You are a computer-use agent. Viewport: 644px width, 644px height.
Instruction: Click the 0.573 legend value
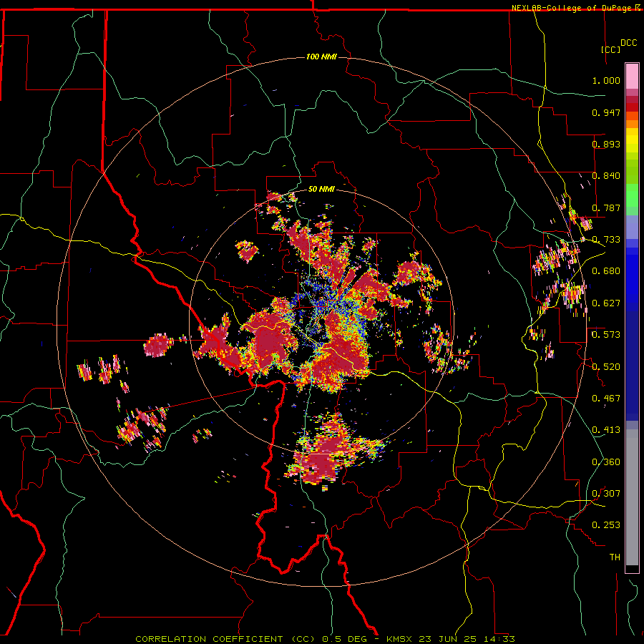(x=606, y=335)
